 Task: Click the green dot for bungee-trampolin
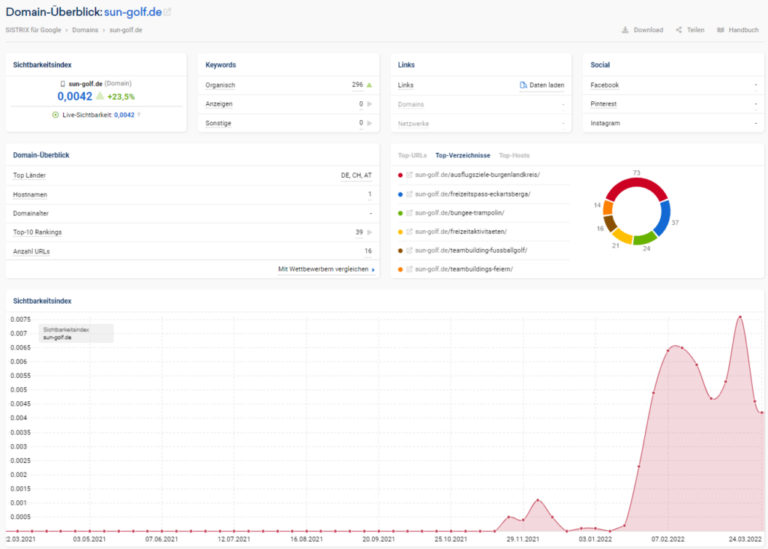pyautogui.click(x=400, y=213)
